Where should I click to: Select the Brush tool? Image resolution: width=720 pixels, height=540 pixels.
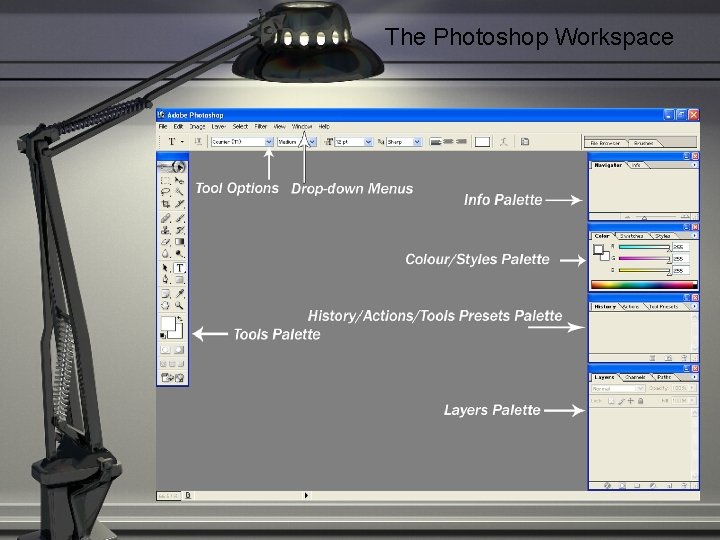[x=179, y=219]
